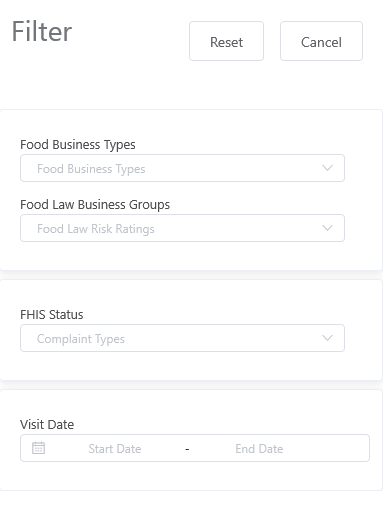Click the Food Business Types chevron arrow
This screenshot has height=513, width=389.
(327, 168)
